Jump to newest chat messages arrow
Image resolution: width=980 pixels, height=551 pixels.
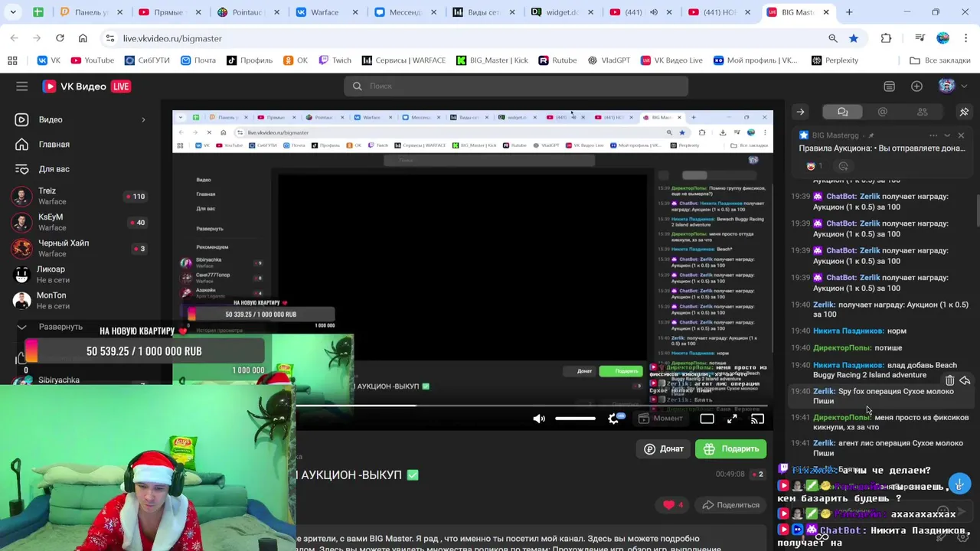coord(959,484)
